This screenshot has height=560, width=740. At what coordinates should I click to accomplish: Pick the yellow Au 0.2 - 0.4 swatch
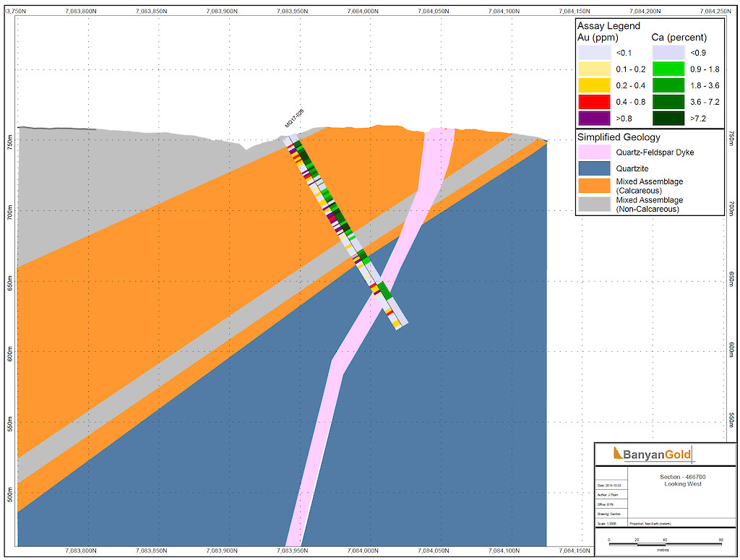[x=594, y=85]
